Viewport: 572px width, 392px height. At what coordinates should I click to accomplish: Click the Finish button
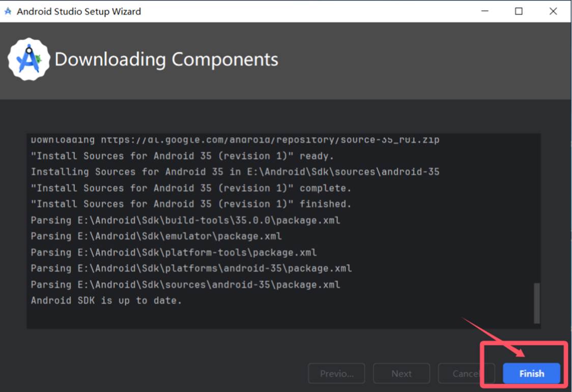coord(531,373)
